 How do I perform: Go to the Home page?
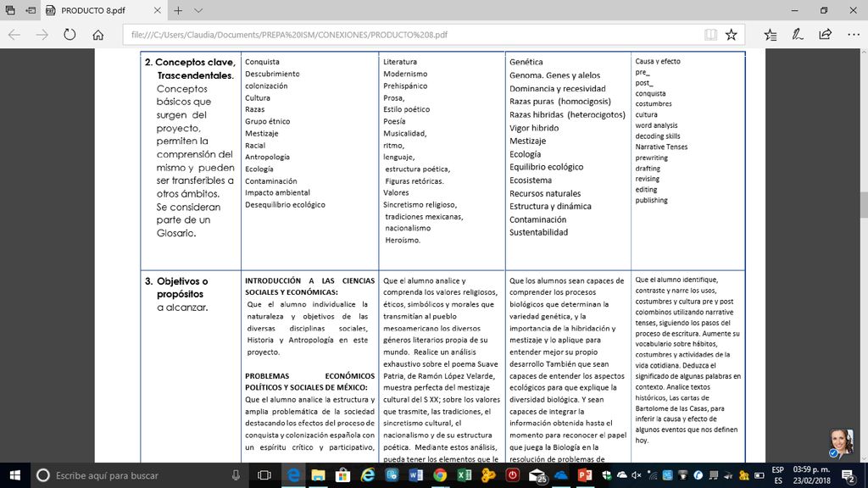98,35
